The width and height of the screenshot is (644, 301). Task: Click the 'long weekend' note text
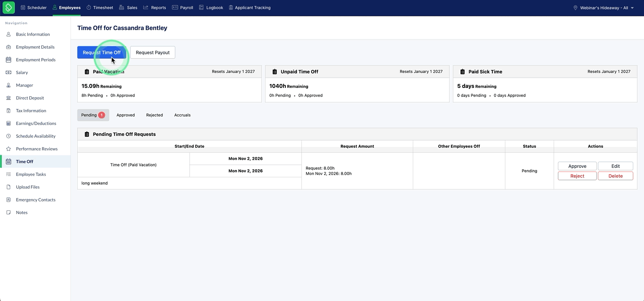coord(94,183)
